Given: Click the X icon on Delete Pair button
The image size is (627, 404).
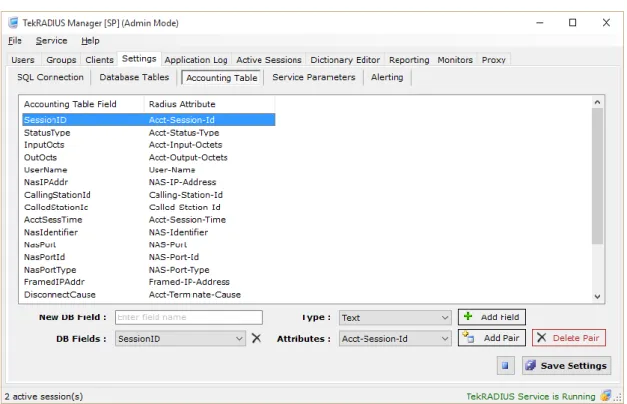Looking at the screenshot, I should (541, 338).
